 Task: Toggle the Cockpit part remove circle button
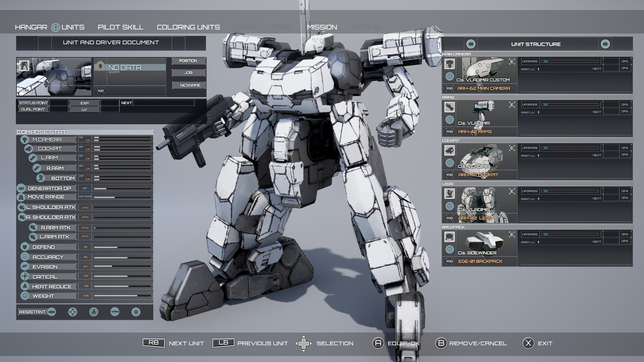pyautogui.click(x=449, y=163)
